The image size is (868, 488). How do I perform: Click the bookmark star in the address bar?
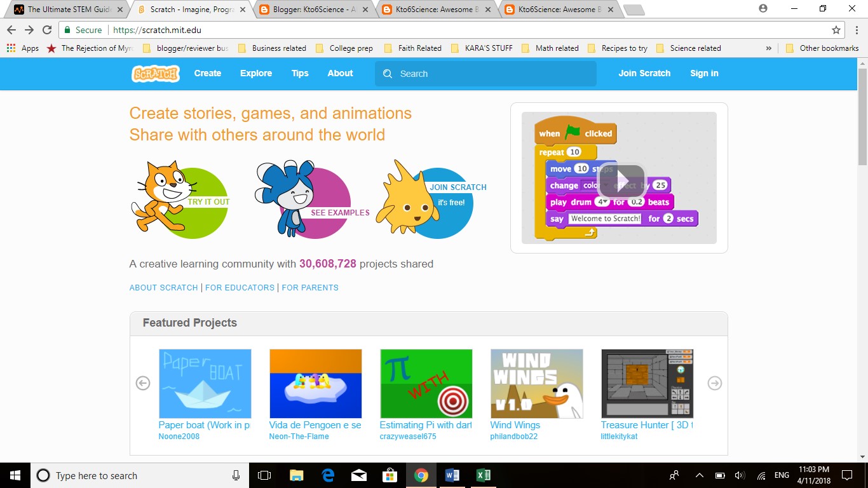pos(836,30)
